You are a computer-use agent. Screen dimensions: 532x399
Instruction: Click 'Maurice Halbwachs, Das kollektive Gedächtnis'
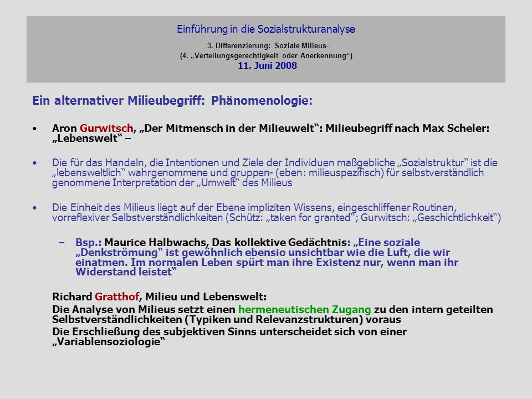226,243
